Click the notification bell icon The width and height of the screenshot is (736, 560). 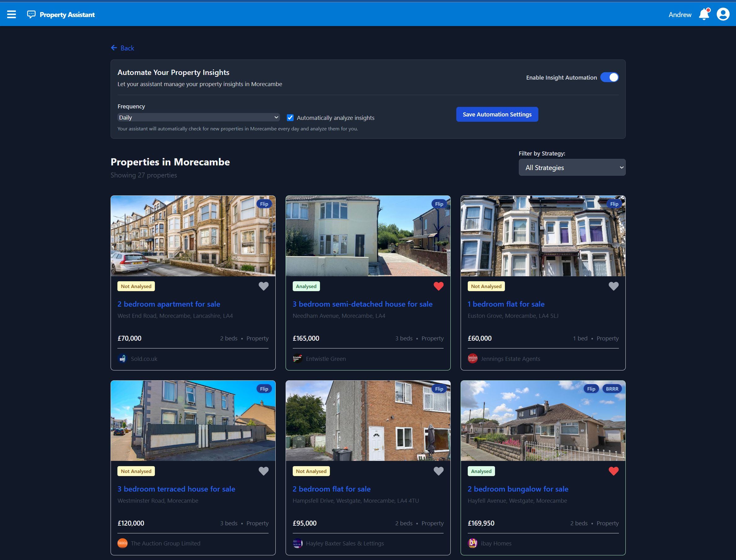point(704,14)
